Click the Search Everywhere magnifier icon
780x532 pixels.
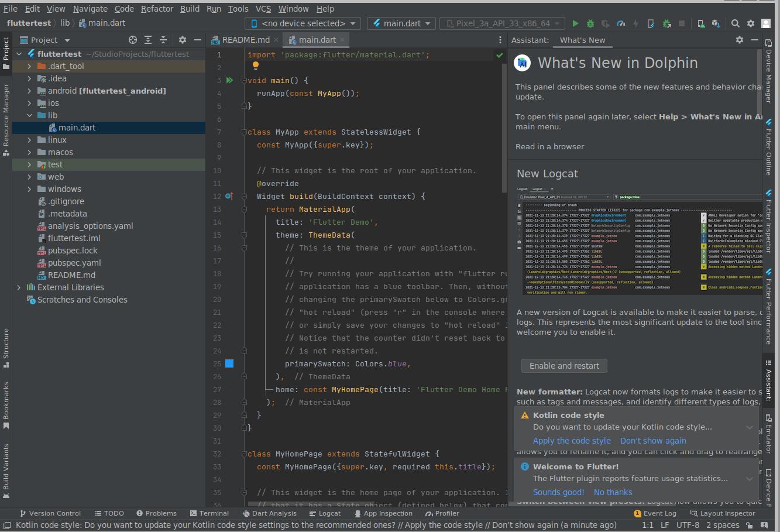coord(736,23)
